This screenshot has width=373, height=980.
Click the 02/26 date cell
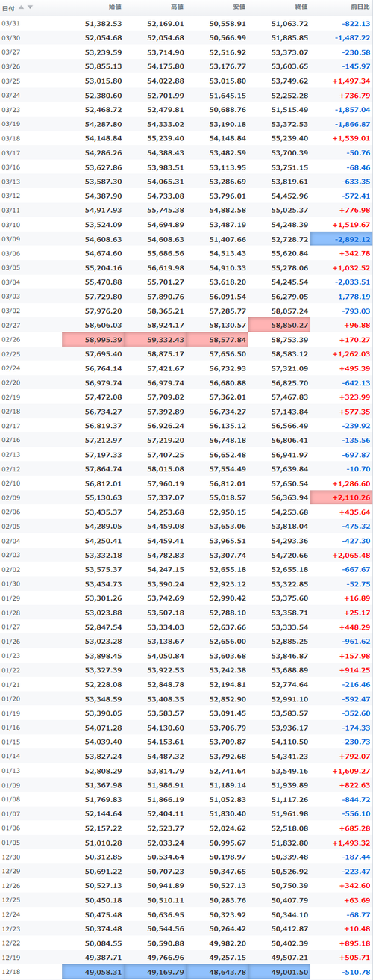[x=11, y=339]
